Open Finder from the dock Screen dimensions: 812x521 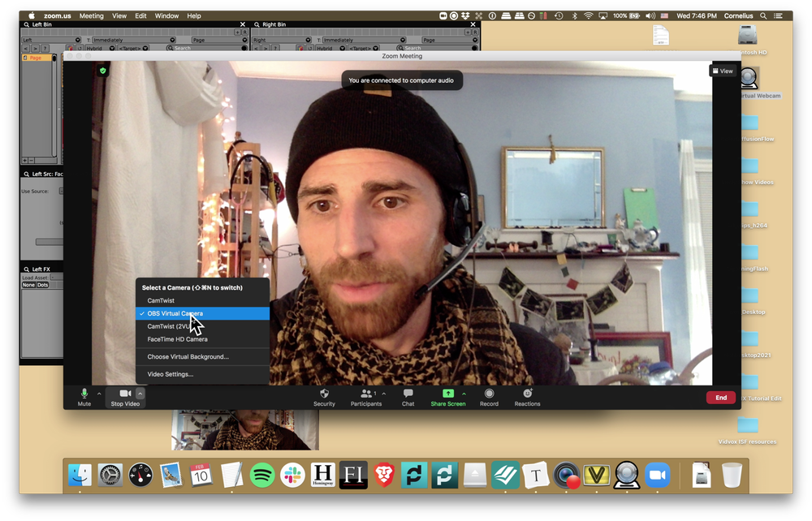point(80,475)
